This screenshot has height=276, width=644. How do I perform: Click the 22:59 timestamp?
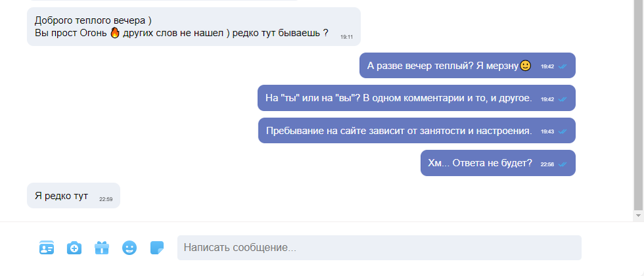(x=106, y=199)
